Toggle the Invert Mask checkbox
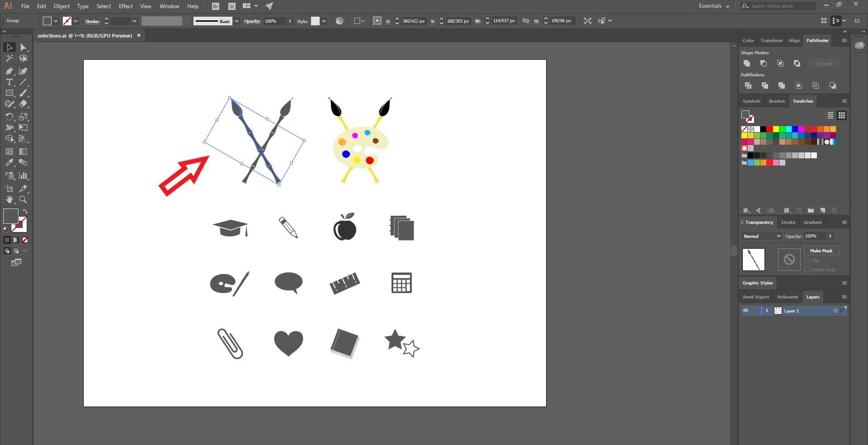This screenshot has height=445, width=868. 807,270
